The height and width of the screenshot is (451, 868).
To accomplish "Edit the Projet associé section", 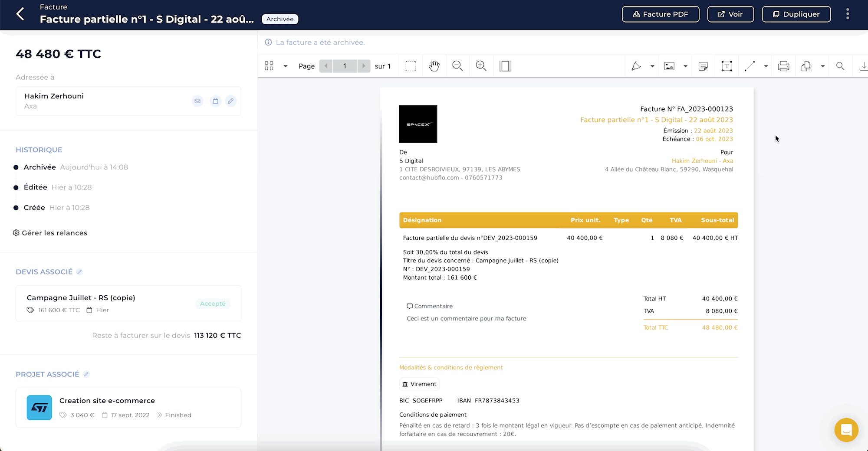I will [86, 374].
